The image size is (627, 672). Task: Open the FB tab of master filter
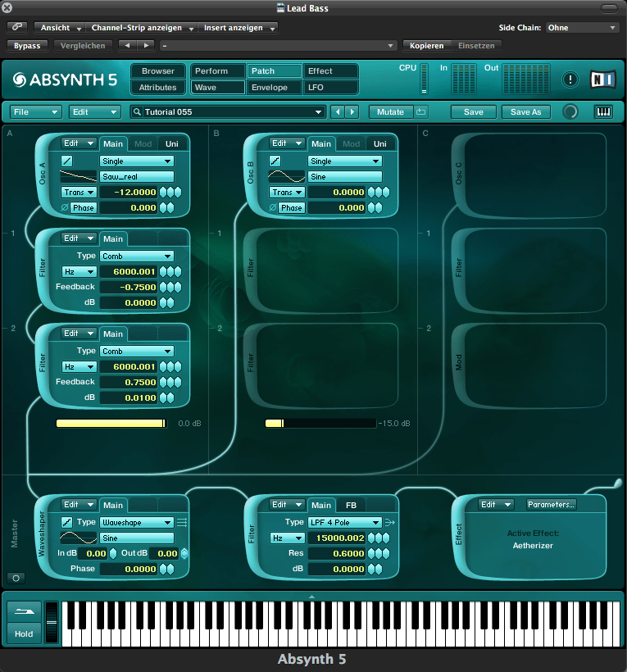pyautogui.click(x=351, y=505)
